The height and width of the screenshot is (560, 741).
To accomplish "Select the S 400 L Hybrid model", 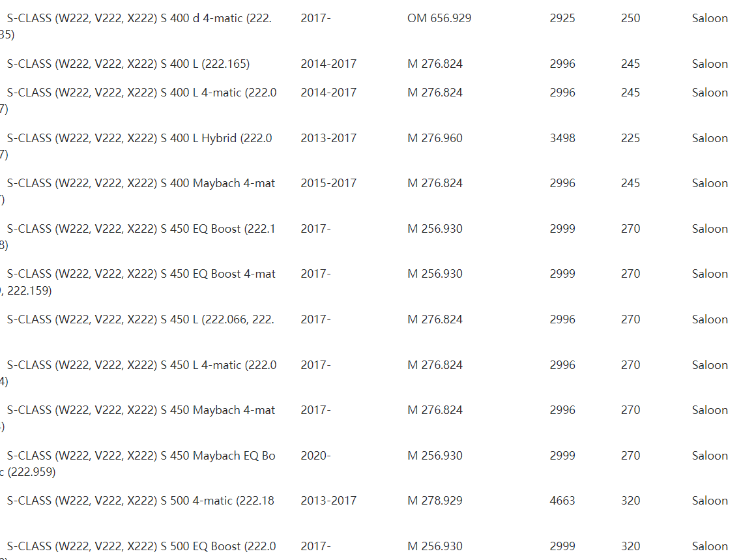I will [139, 138].
